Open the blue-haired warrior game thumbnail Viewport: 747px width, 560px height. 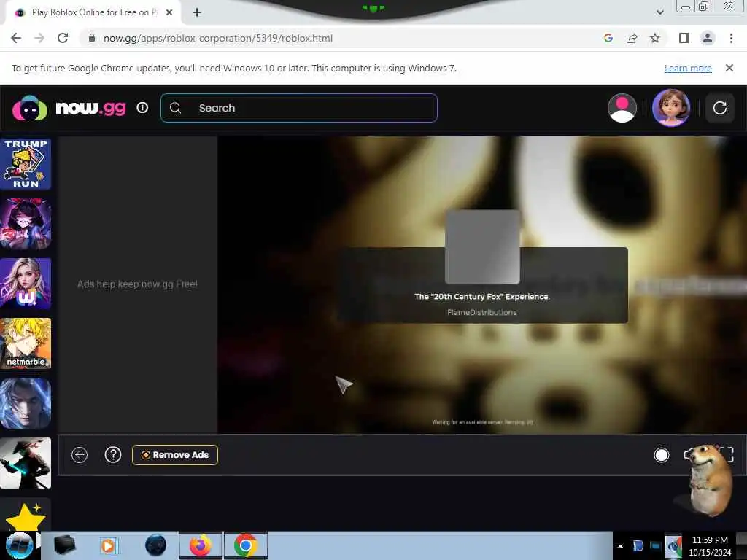click(26, 403)
